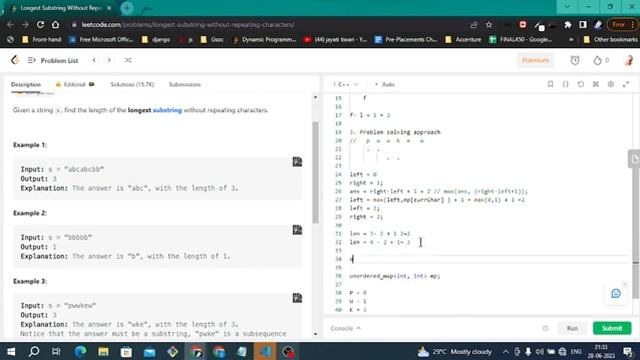The width and height of the screenshot is (640, 360).
Task: Click the 'substring' hyperlink in description
Action: tap(167, 110)
